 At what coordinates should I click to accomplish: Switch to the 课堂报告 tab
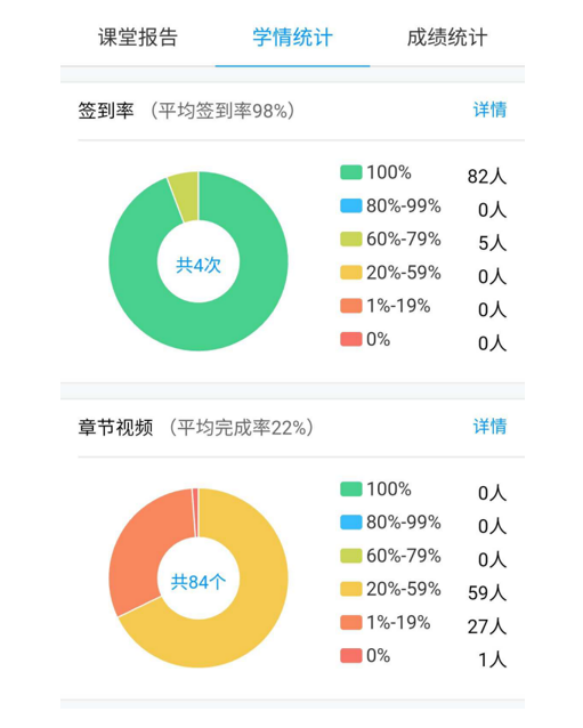tap(138, 38)
